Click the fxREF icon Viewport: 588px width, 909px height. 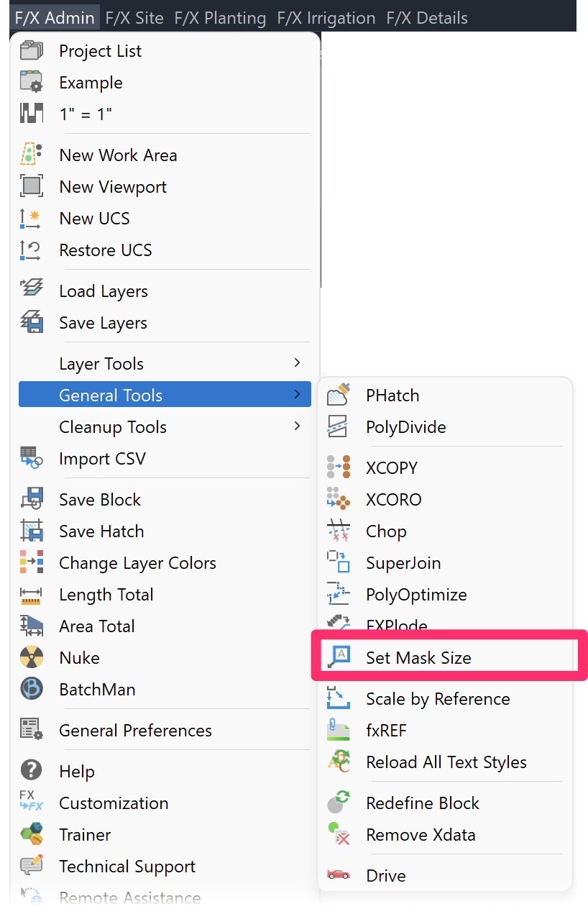pyautogui.click(x=338, y=731)
